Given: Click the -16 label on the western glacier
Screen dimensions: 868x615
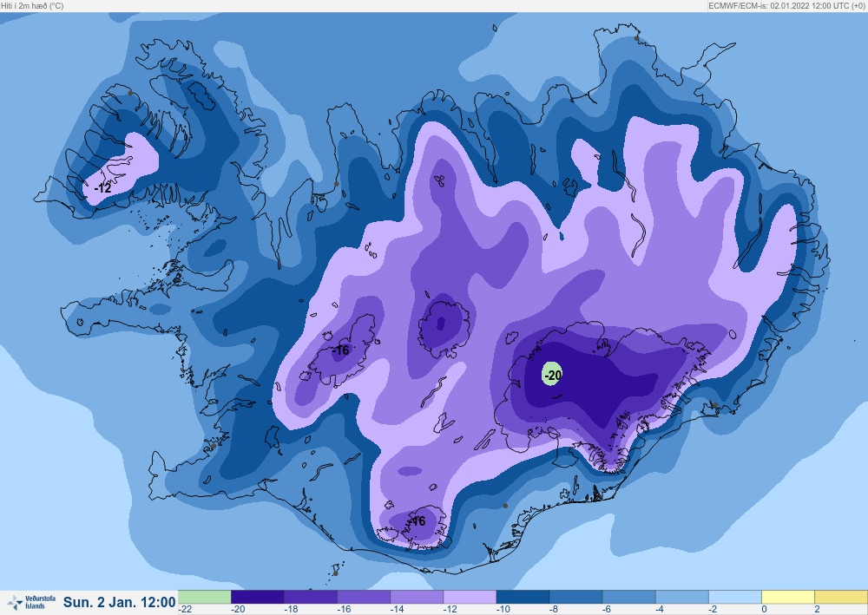Looking at the screenshot, I should [341, 350].
